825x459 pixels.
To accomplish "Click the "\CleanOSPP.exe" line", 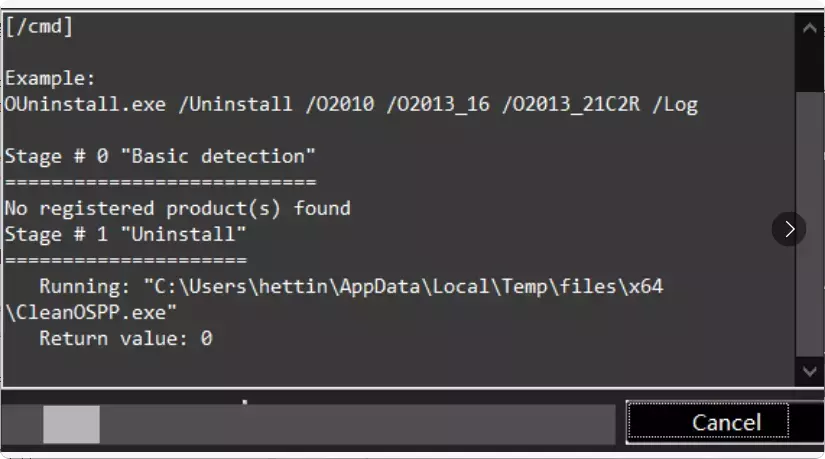I will point(91,312).
